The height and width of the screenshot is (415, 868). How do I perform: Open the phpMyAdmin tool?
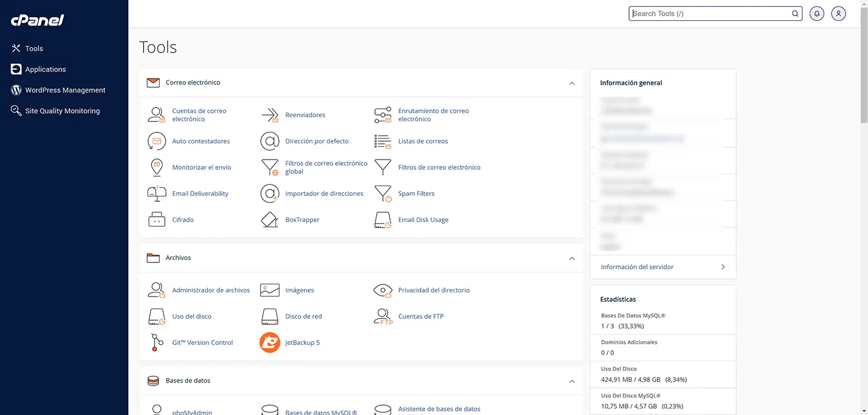[191, 412]
